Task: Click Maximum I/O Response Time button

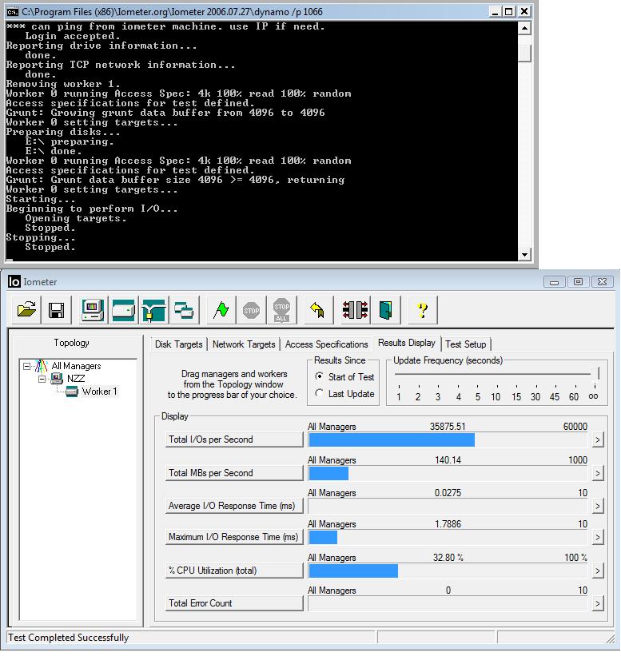Action: [234, 537]
